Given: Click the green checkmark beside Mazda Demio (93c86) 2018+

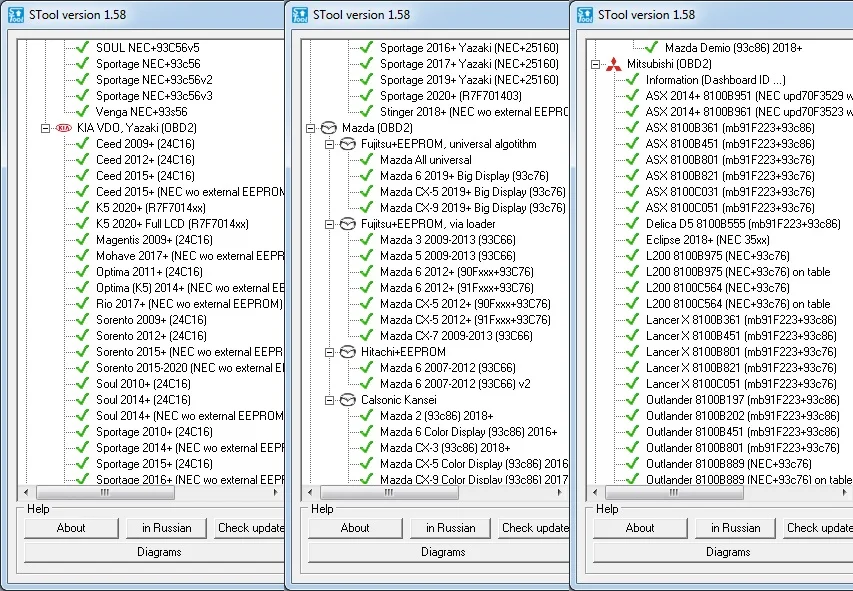Looking at the screenshot, I should pyautogui.click(x=651, y=48).
